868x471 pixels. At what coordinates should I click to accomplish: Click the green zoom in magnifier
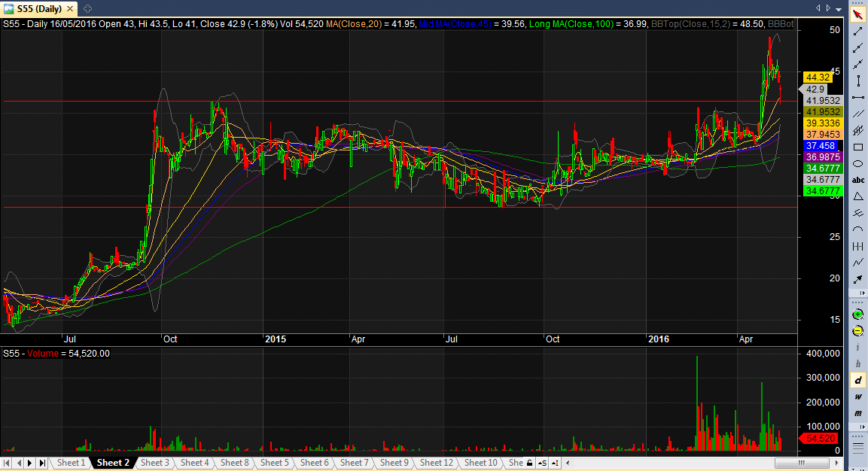pyautogui.click(x=857, y=315)
